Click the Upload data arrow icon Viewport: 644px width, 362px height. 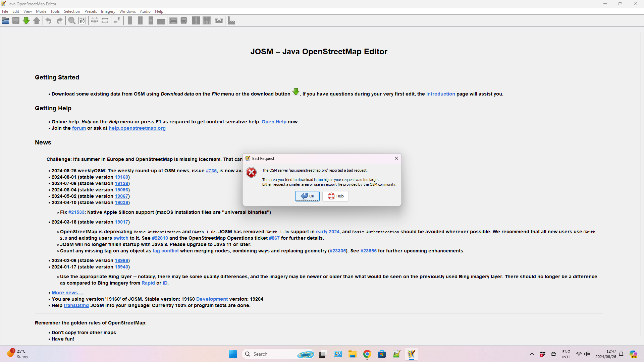(x=37, y=21)
